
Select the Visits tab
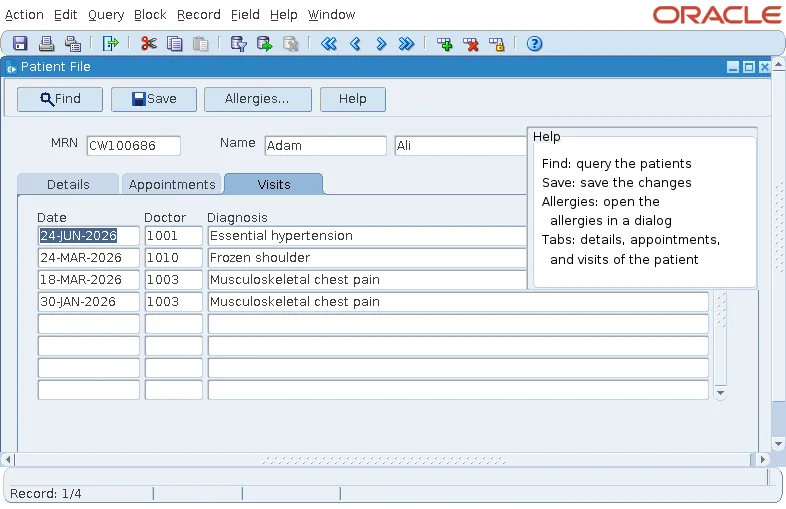click(x=274, y=184)
